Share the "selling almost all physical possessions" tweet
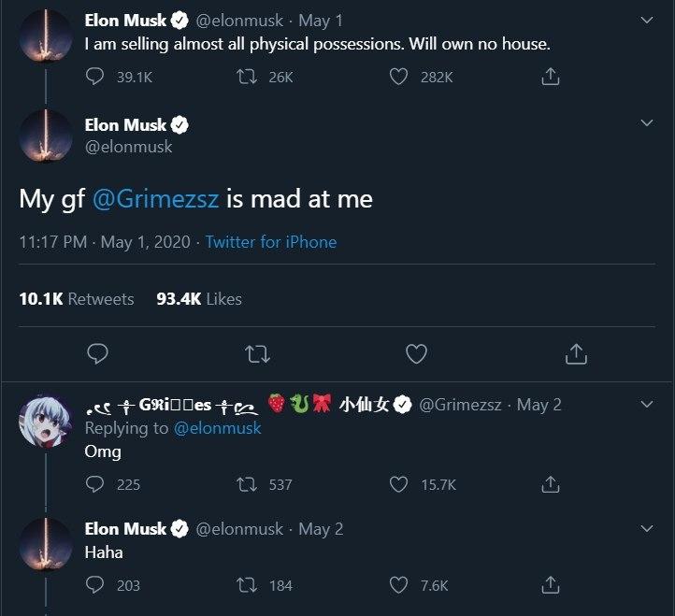The height and width of the screenshot is (616, 675). point(551,78)
